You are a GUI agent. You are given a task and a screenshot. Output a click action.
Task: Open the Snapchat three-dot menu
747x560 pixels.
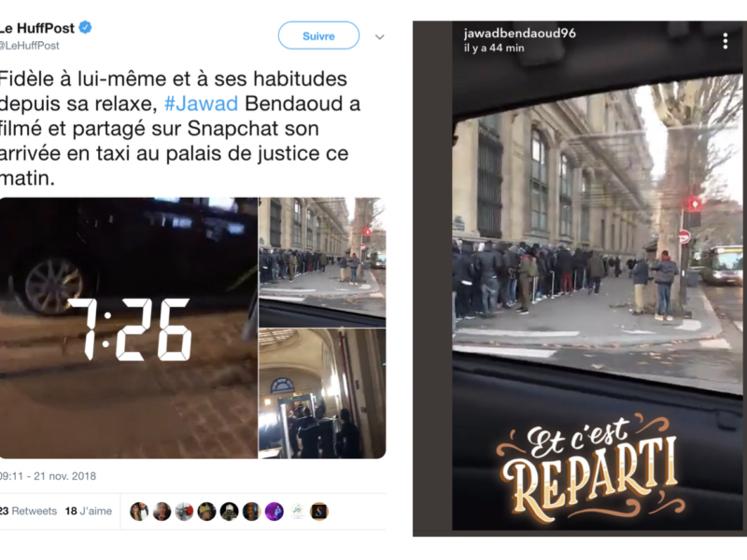[x=726, y=41]
